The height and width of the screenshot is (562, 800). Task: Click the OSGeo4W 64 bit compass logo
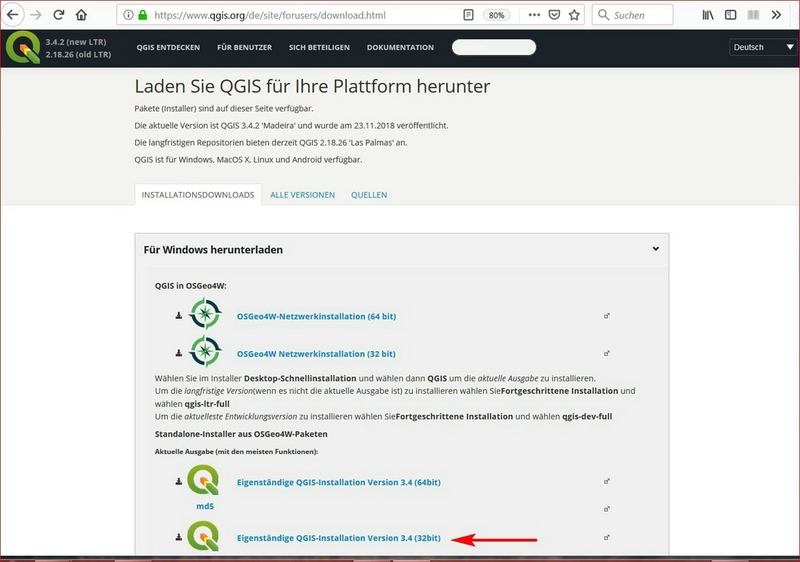[205, 314]
